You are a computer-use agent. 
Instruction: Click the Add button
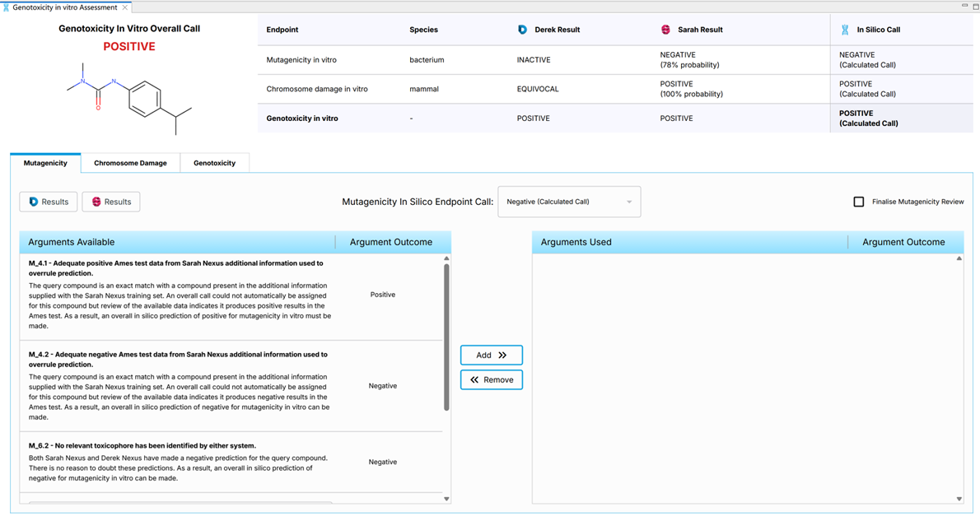[x=492, y=355]
